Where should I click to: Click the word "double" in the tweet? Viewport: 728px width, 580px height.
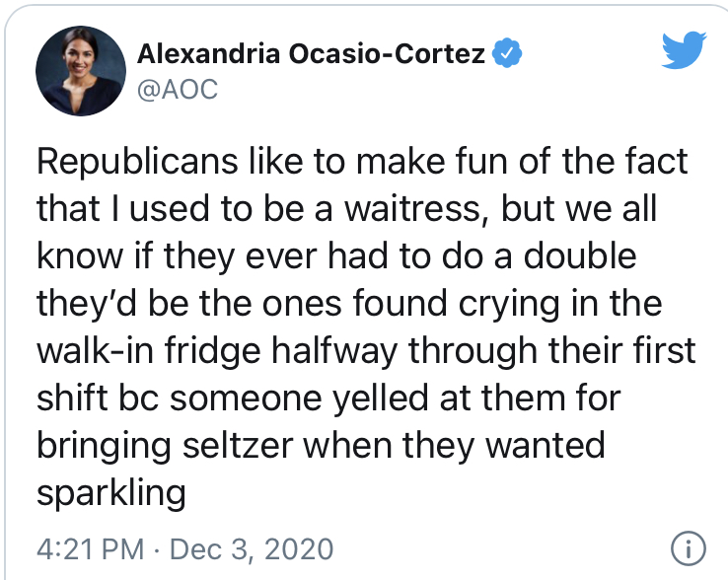580,255
